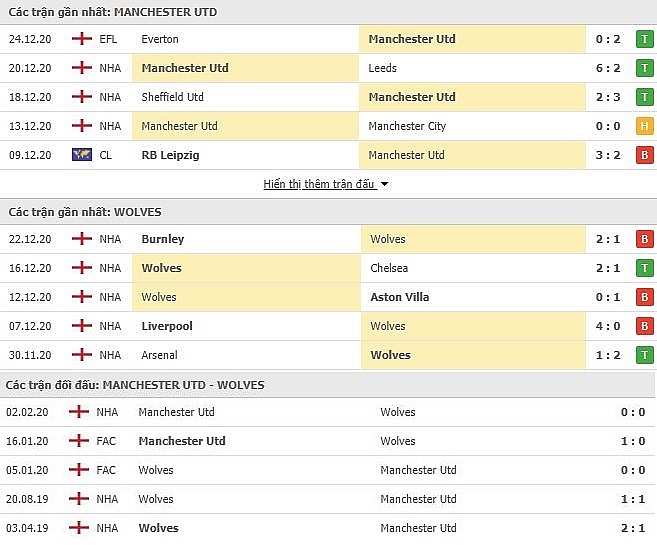Click green T badge for Arsenal vs Wolves
The width and height of the screenshot is (657, 545).
(644, 355)
